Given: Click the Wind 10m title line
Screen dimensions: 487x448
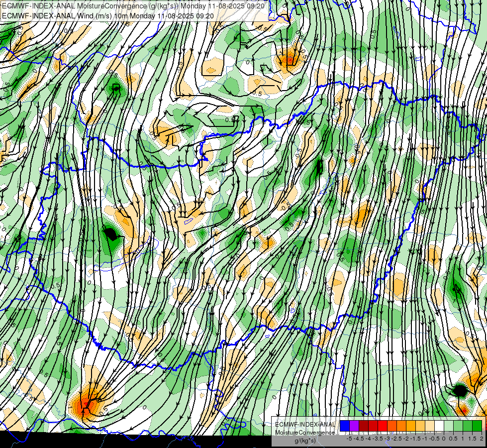Looking at the screenshot, I should click(x=108, y=15).
